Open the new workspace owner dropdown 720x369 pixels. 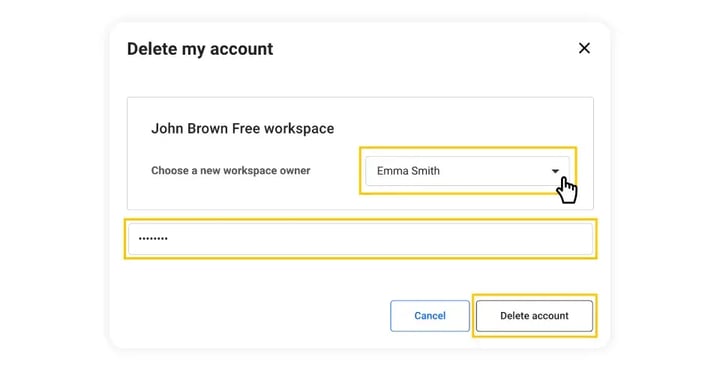(467, 171)
